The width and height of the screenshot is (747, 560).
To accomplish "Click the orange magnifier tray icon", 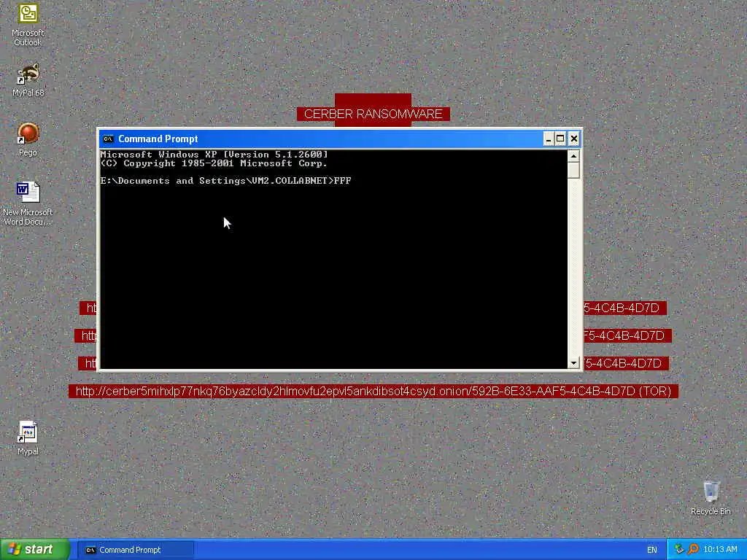I will (x=693, y=550).
